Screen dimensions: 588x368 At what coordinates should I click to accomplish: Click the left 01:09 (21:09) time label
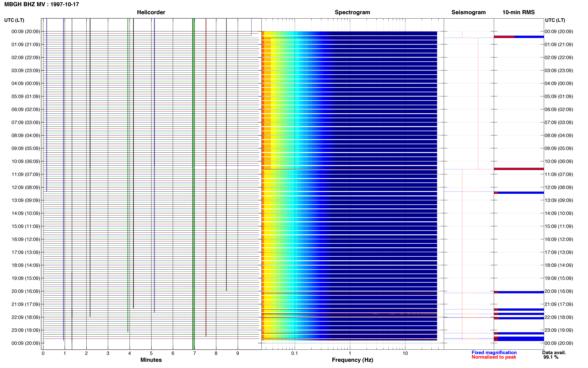tap(26, 45)
